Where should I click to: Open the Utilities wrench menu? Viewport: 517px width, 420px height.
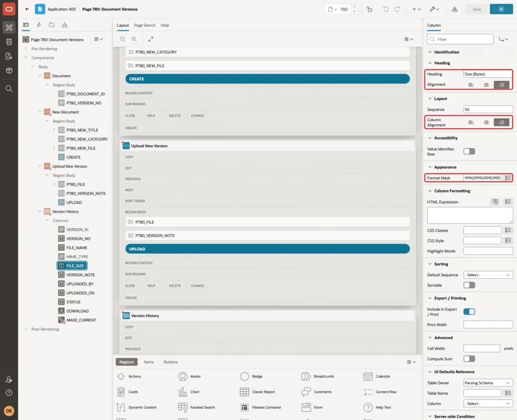434,9
